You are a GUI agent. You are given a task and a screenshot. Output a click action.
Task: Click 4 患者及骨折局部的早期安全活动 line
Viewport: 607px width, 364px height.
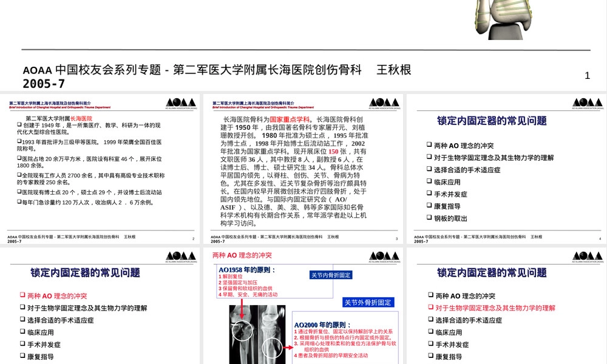pos(331,355)
